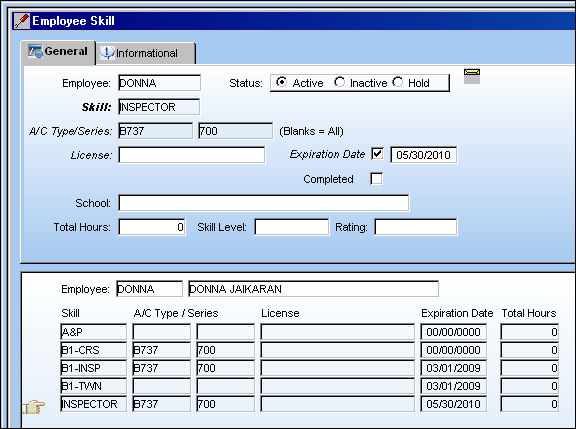Toggle the Expiration Date checkbox
Viewport: 576px width, 429px height.
[x=377, y=154]
